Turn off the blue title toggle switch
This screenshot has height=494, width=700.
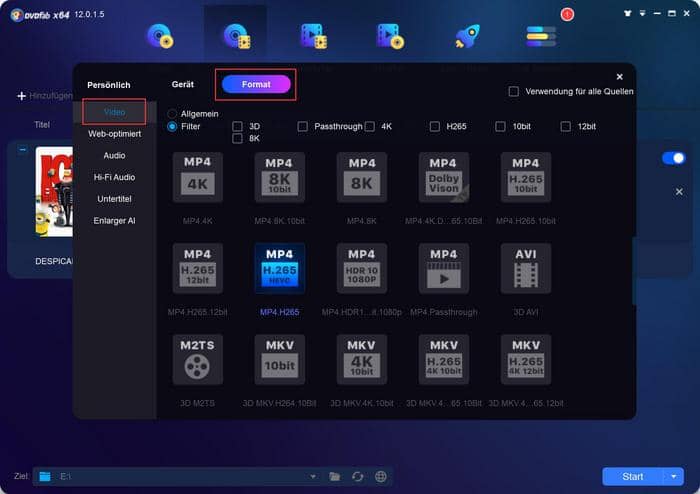[673, 158]
